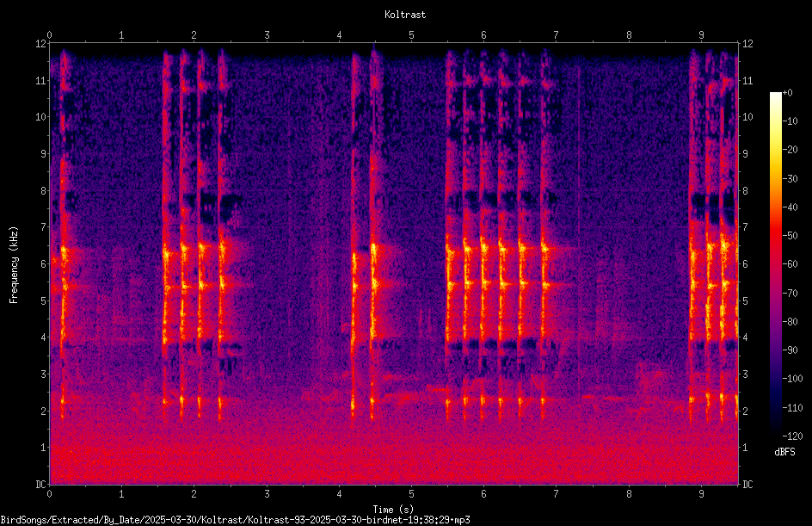Click the '+0' colorbar scale value
The image size is (812, 526).
pyautogui.click(x=787, y=93)
